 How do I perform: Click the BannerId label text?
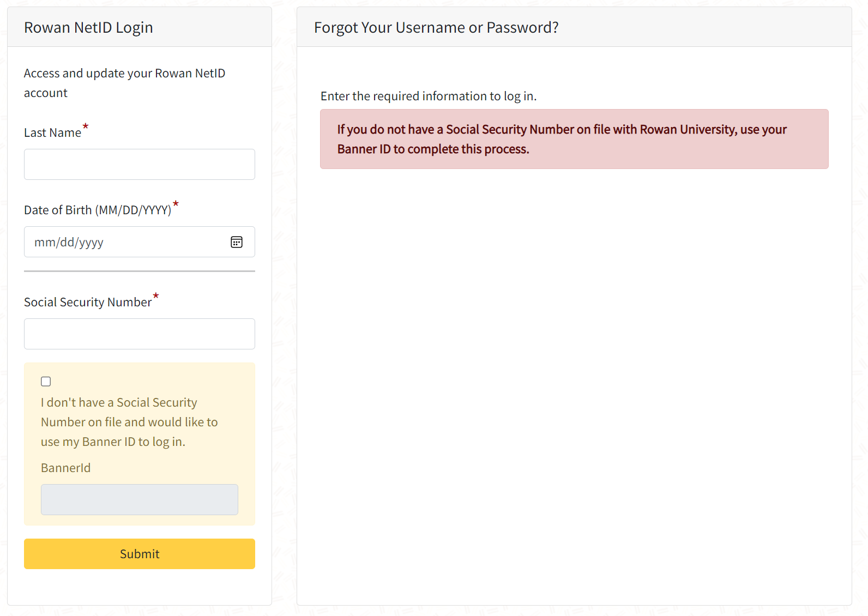coord(65,468)
